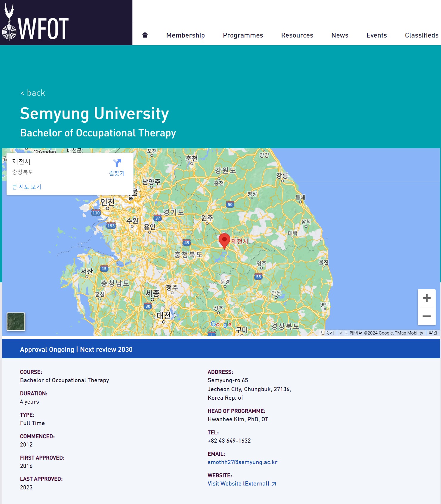Click route 110 highway shield on map

96,213
